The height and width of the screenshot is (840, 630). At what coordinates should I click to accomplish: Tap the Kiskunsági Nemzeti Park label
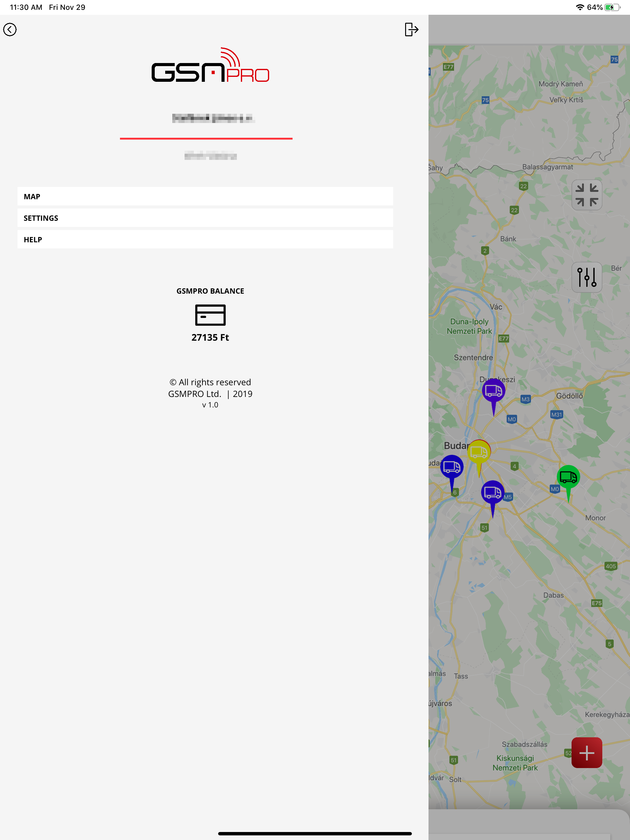[515, 763]
